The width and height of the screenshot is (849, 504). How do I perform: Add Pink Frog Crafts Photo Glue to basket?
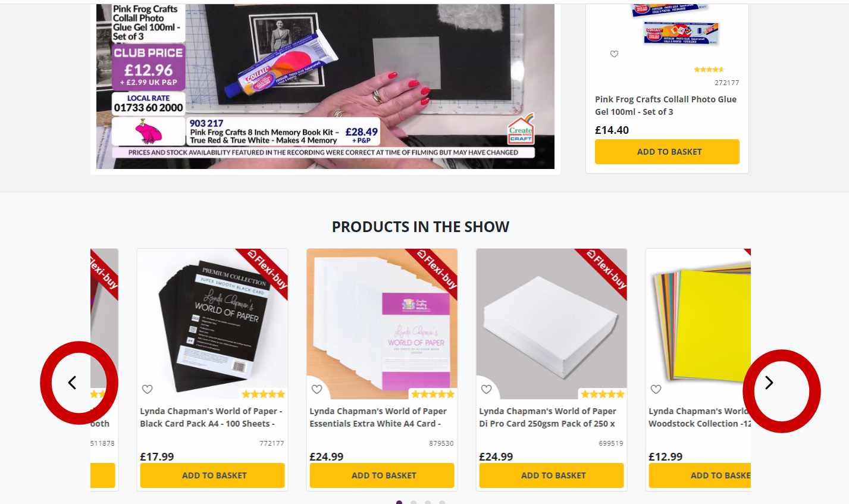(667, 152)
